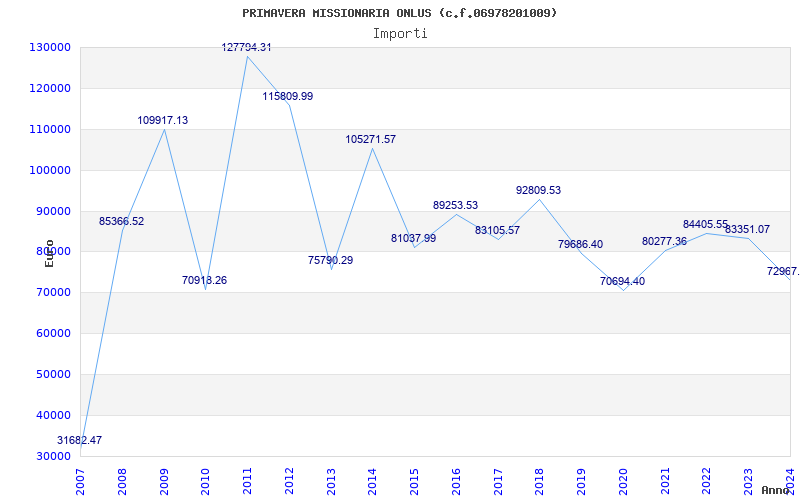
Task: Click the year 2018 axis label
Action: tap(540, 482)
